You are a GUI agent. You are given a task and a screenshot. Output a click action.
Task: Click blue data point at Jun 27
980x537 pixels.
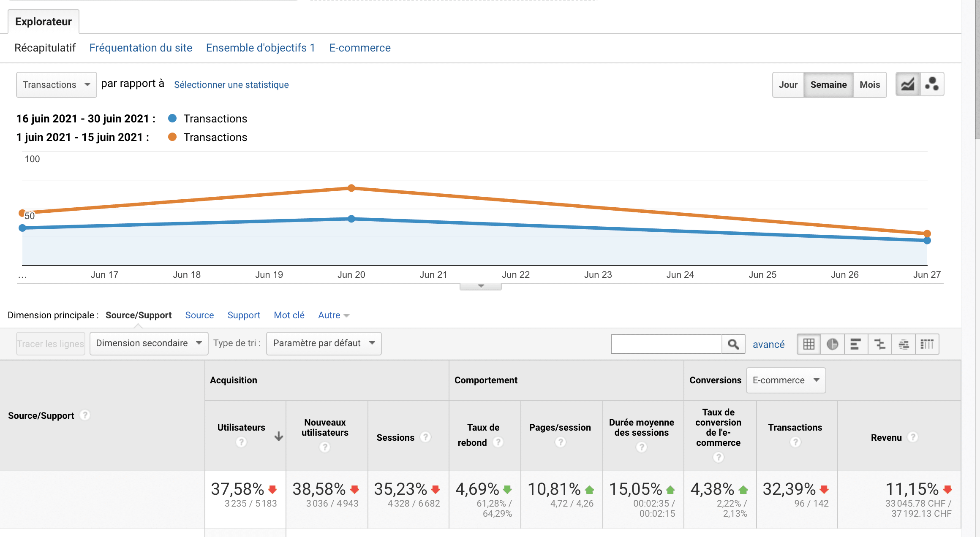[927, 241]
